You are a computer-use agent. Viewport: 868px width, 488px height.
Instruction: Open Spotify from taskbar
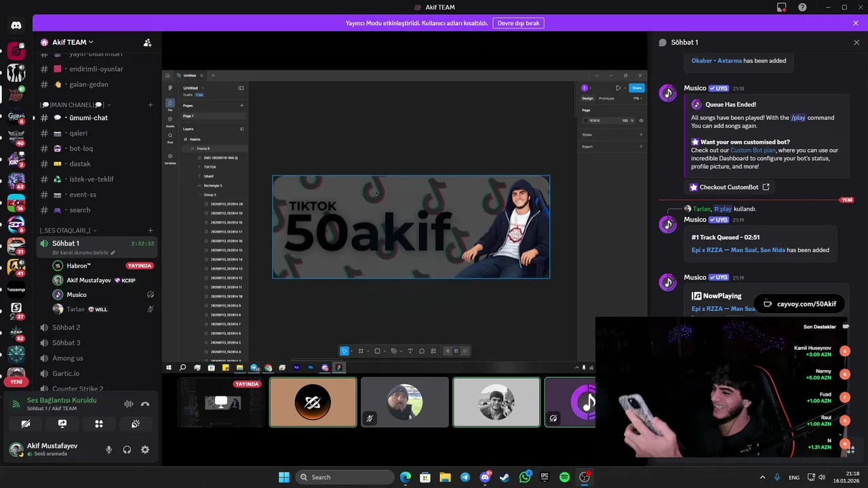[x=564, y=477]
